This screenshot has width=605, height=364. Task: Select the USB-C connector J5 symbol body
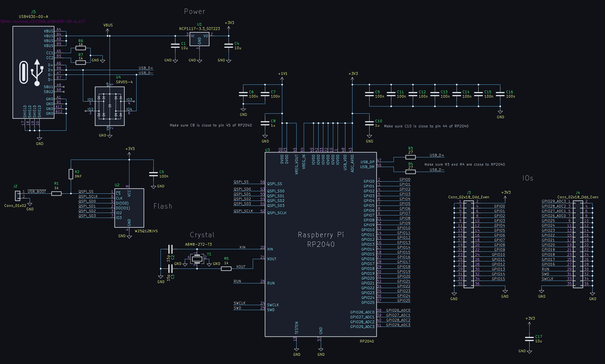coord(33,73)
